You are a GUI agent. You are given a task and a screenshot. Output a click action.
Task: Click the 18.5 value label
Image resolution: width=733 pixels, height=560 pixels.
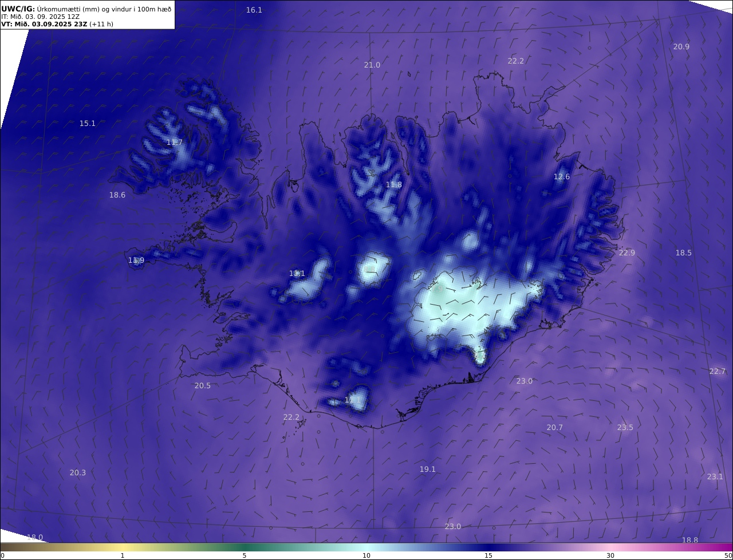pyautogui.click(x=684, y=253)
